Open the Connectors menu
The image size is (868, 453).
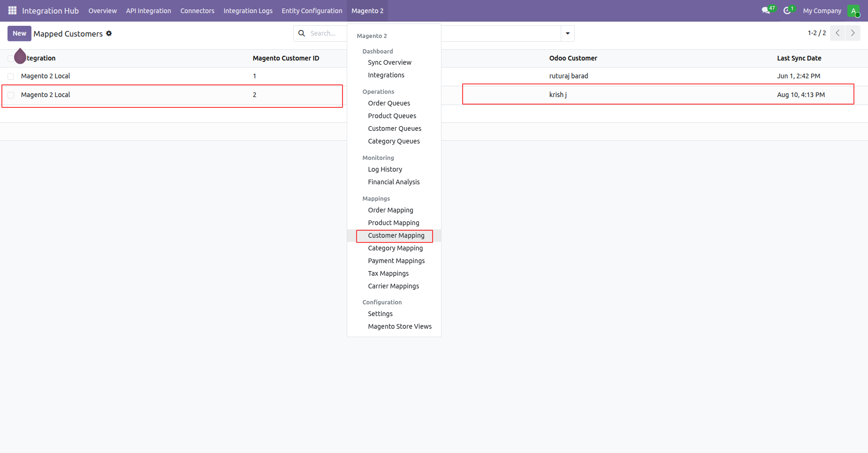pyautogui.click(x=197, y=11)
